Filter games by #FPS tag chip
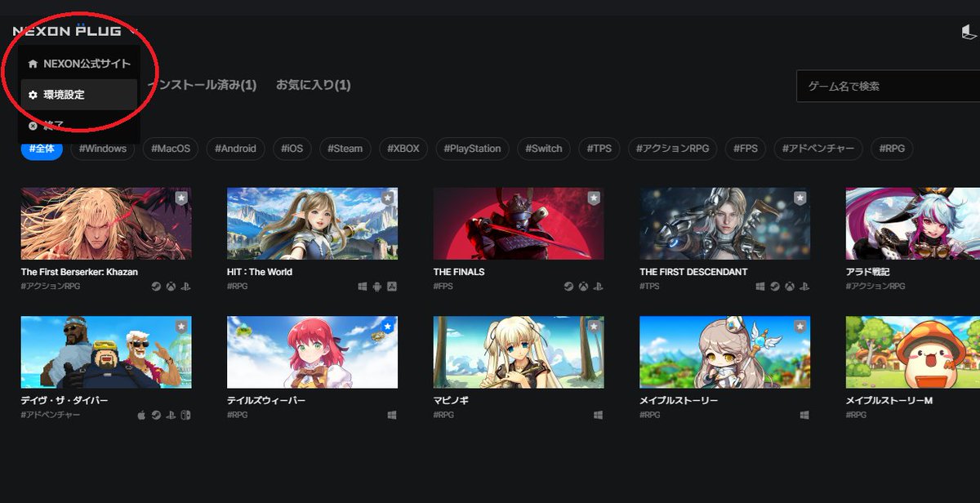The image size is (980, 503). pos(746,149)
